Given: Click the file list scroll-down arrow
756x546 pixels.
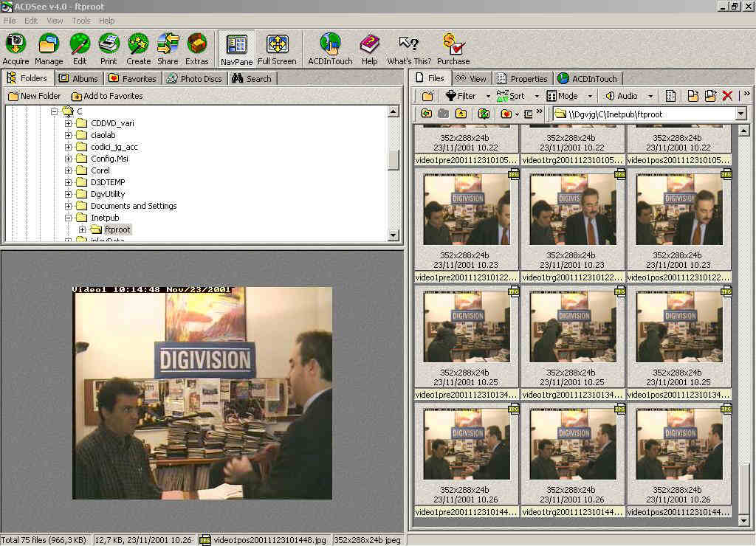Looking at the screenshot, I should point(743,520).
